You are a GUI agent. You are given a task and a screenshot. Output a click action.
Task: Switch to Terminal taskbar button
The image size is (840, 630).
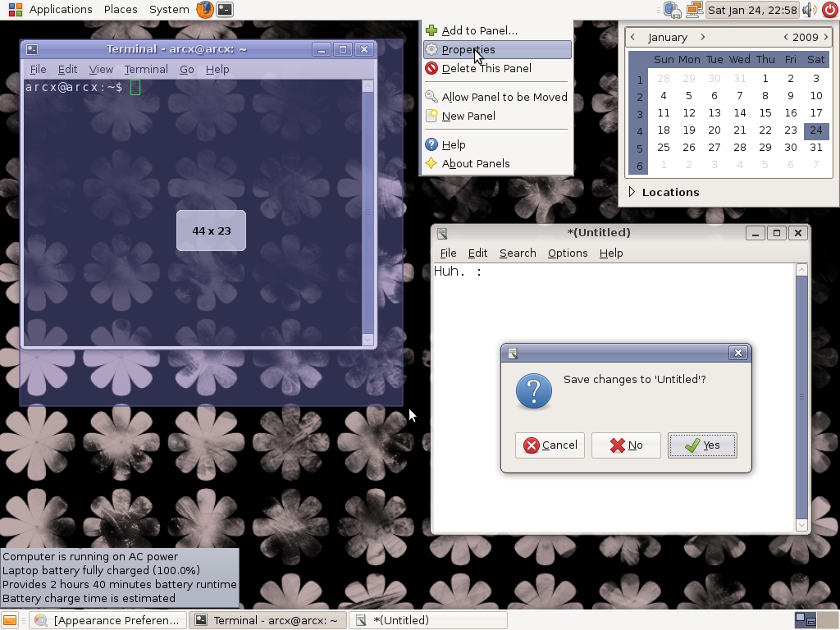[267, 620]
